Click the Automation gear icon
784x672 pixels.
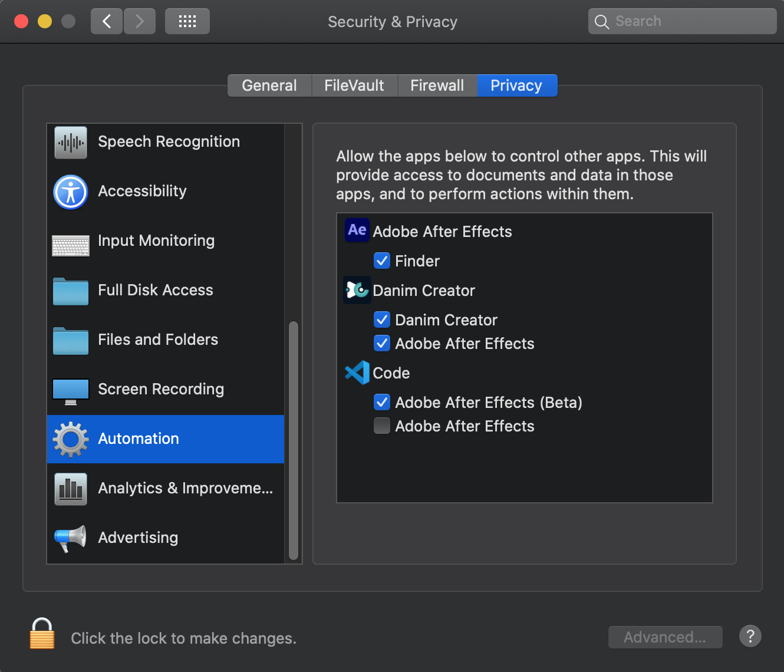71,439
